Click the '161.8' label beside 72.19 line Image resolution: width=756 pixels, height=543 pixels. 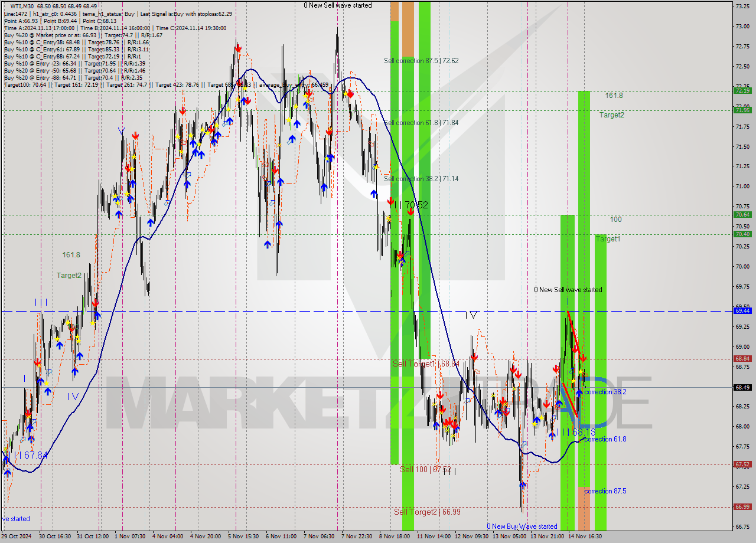tap(614, 95)
